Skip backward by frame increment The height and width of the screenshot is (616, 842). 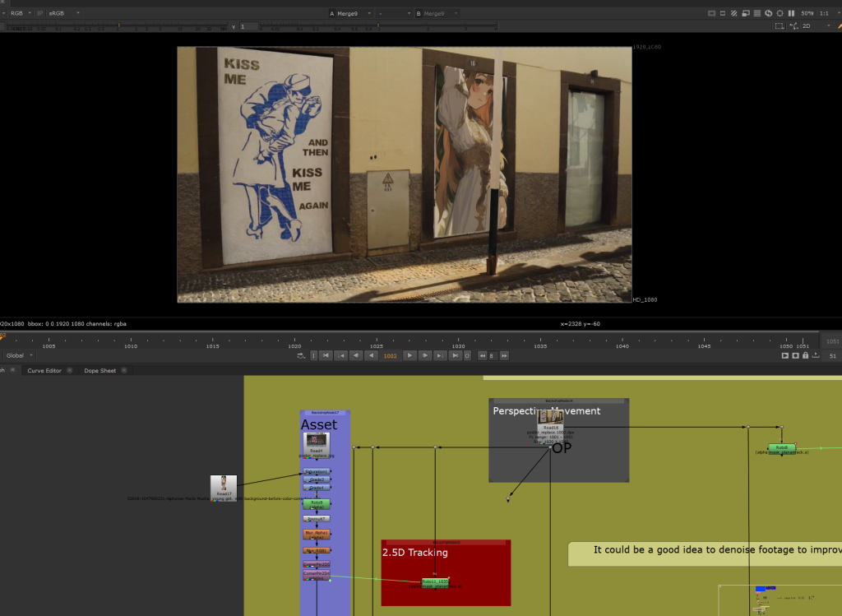coord(482,355)
